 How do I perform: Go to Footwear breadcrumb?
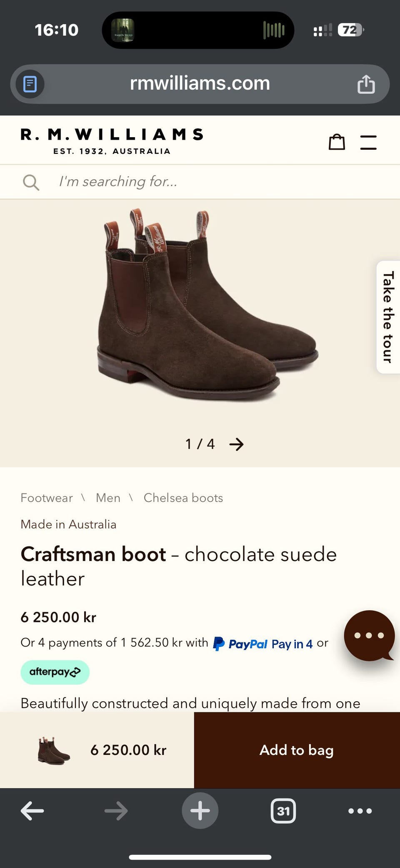tap(47, 498)
